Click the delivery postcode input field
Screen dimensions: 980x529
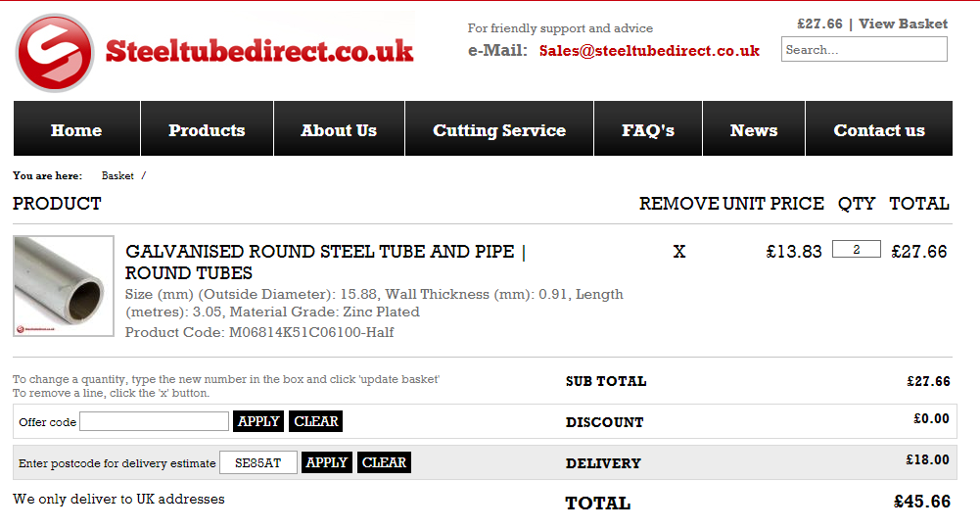[x=258, y=462]
